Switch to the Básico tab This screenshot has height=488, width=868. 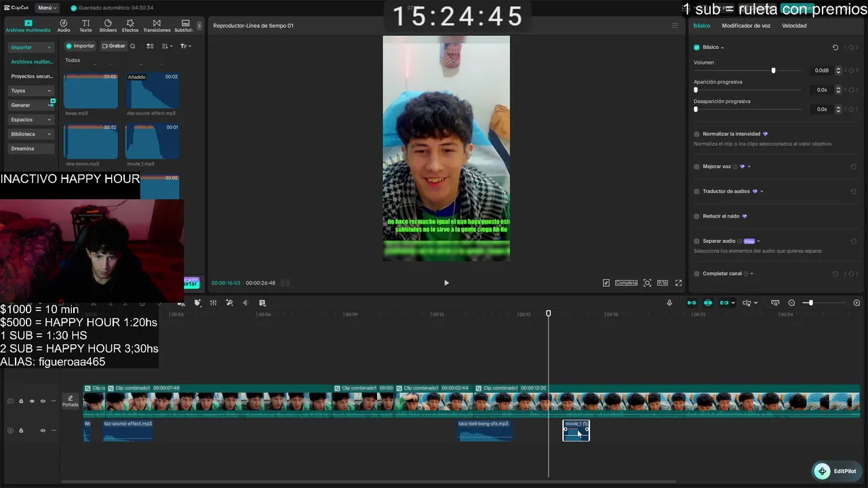702,26
